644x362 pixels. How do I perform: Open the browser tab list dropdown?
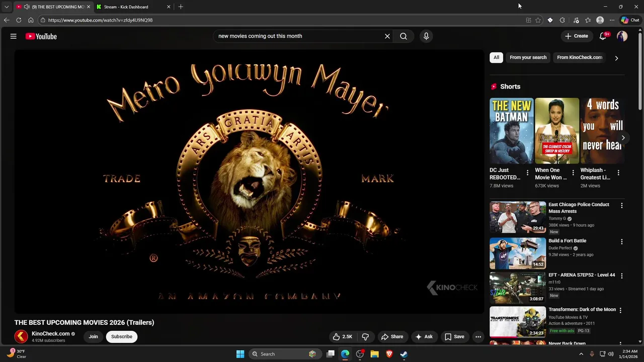(7, 7)
